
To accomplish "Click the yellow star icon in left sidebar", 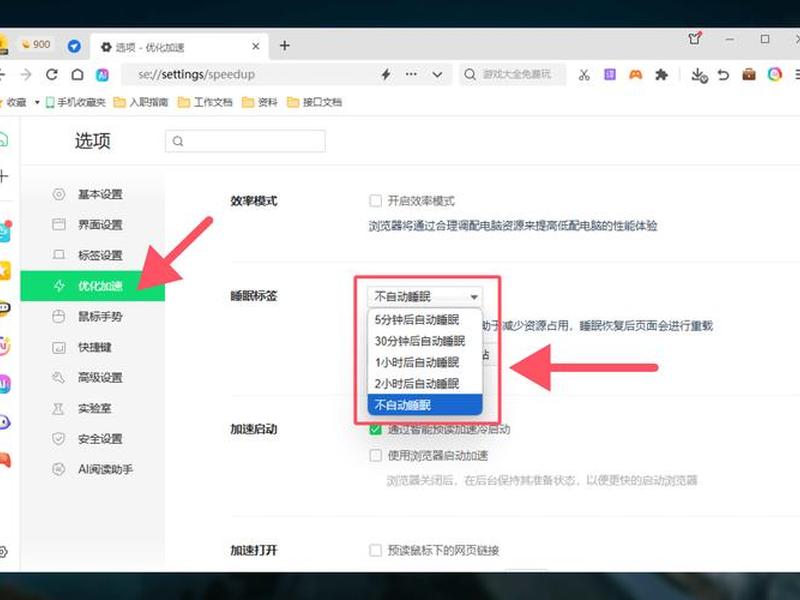I will 4,270.
